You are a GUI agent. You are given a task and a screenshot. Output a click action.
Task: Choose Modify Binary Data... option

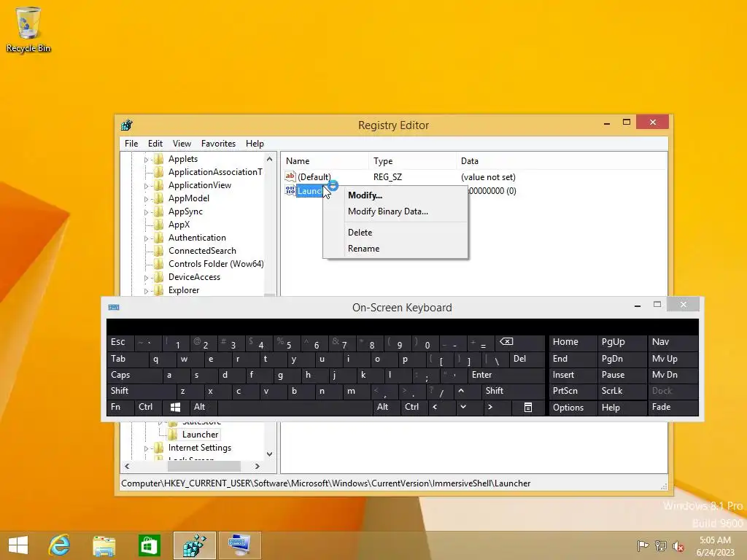(395, 211)
